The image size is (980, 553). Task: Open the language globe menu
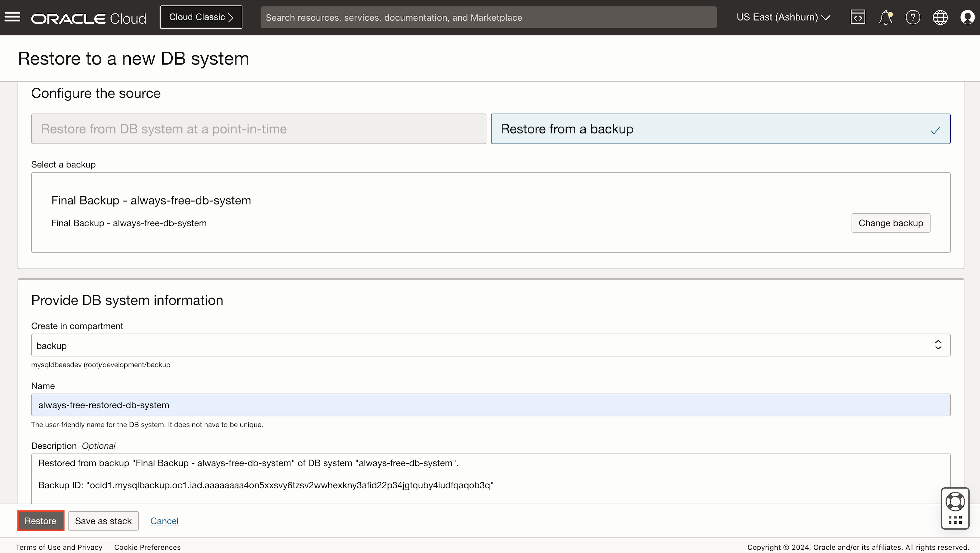tap(940, 17)
